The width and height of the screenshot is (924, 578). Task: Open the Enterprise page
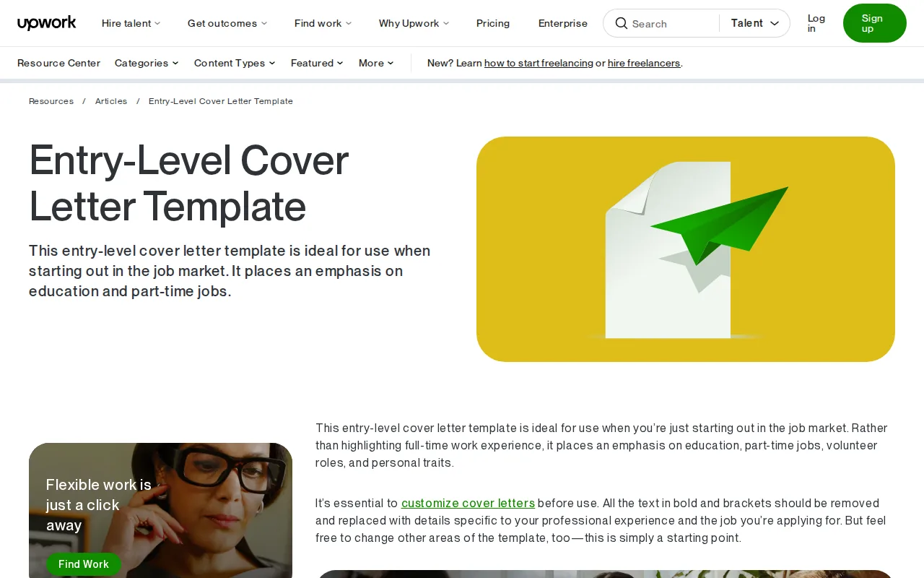click(x=563, y=23)
